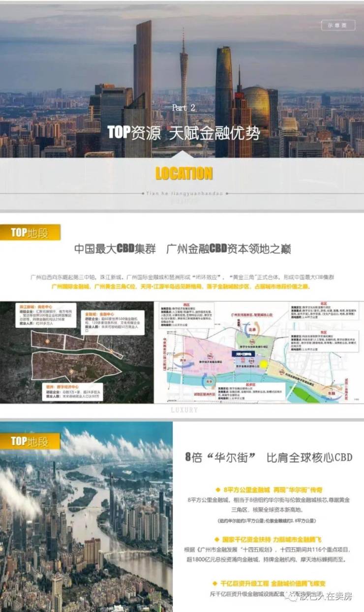Click the 'Tian he jiangyuanbandao' subtitle
The height and width of the screenshot is (612, 364).
point(183,193)
